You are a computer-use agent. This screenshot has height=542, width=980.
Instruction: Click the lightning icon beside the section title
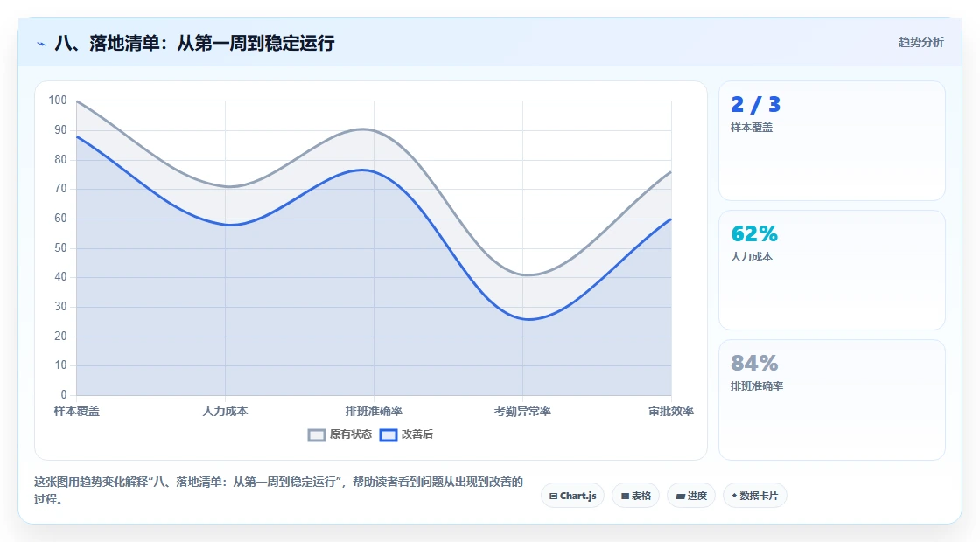click(42, 44)
